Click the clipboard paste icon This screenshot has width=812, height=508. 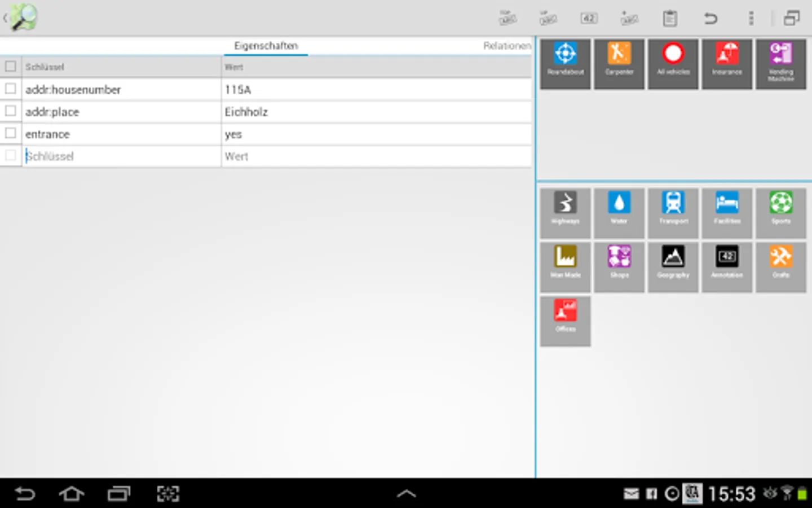669,19
